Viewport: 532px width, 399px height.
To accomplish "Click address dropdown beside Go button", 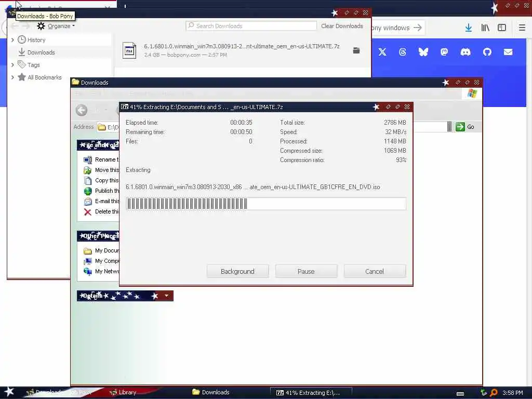I will 449,127.
